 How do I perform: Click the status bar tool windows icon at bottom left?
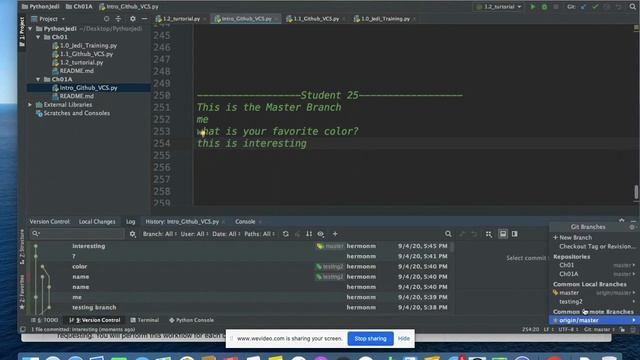pyautogui.click(x=23, y=329)
